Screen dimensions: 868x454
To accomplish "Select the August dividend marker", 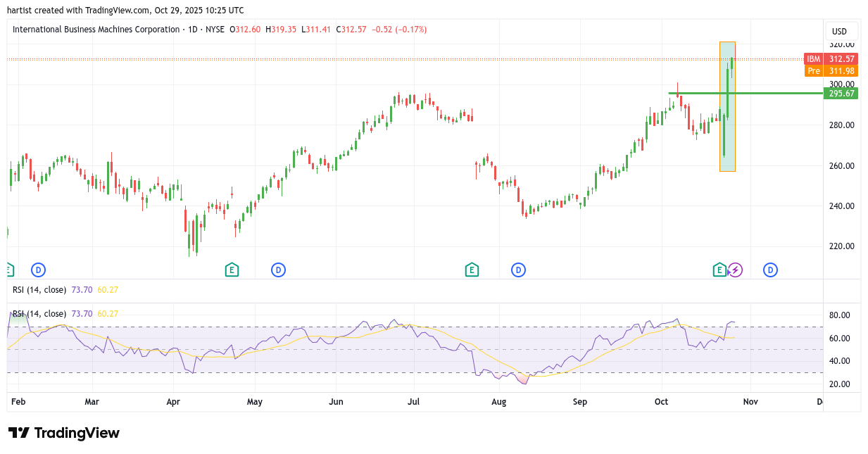I will [519, 270].
